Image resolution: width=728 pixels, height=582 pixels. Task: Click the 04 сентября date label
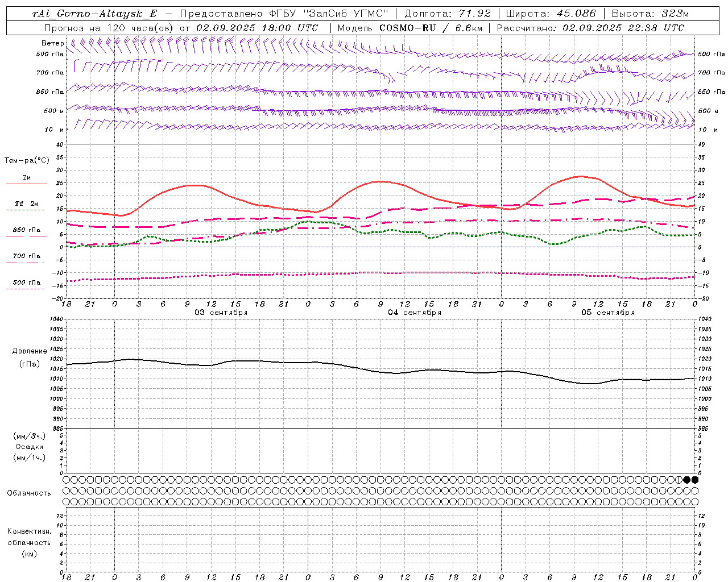[415, 313]
